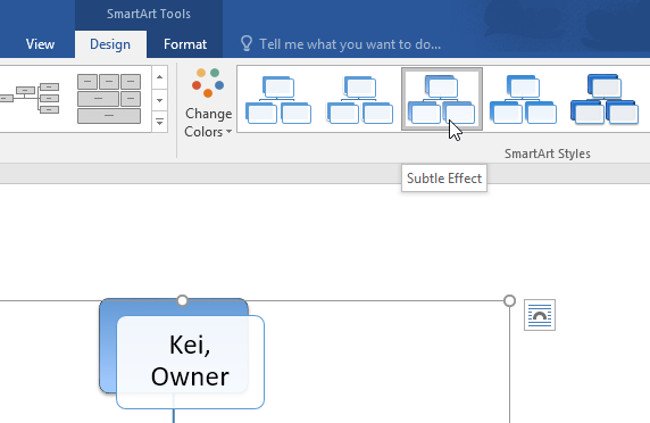
Task: Click the top-right corner sizing handle
Action: click(510, 301)
